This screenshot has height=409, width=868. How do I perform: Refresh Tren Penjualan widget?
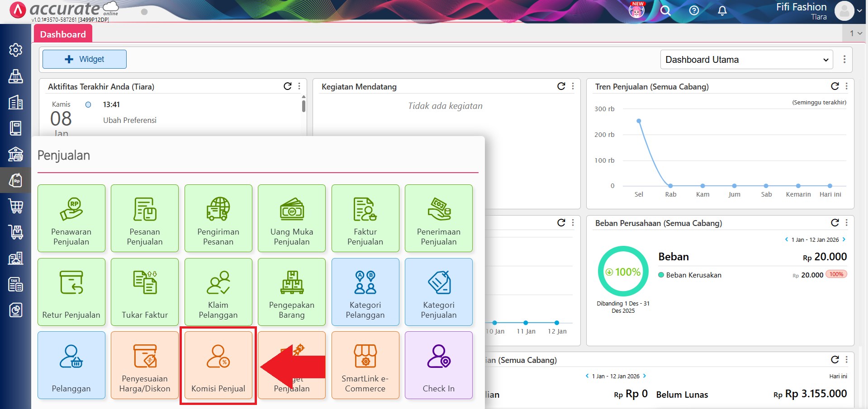tap(835, 86)
